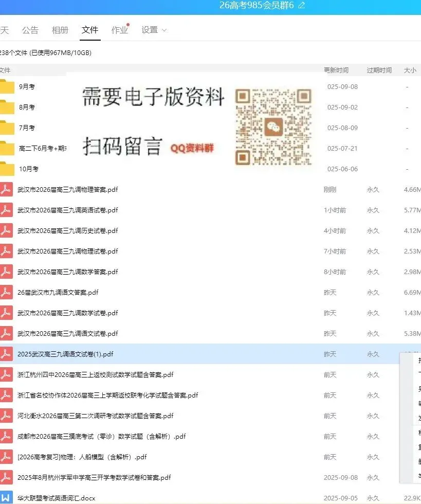The image size is (421, 504).
Task: Click the 刚刚 update time cell
Action: pyautogui.click(x=330, y=190)
